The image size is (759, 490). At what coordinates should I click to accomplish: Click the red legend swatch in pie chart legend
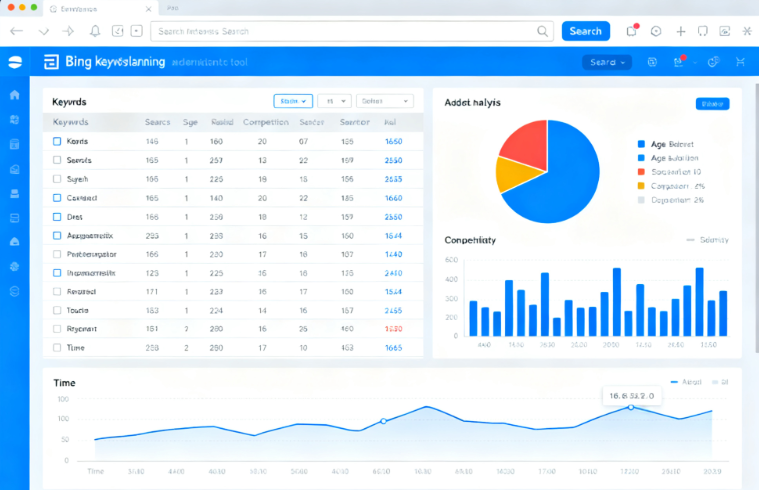click(x=641, y=172)
